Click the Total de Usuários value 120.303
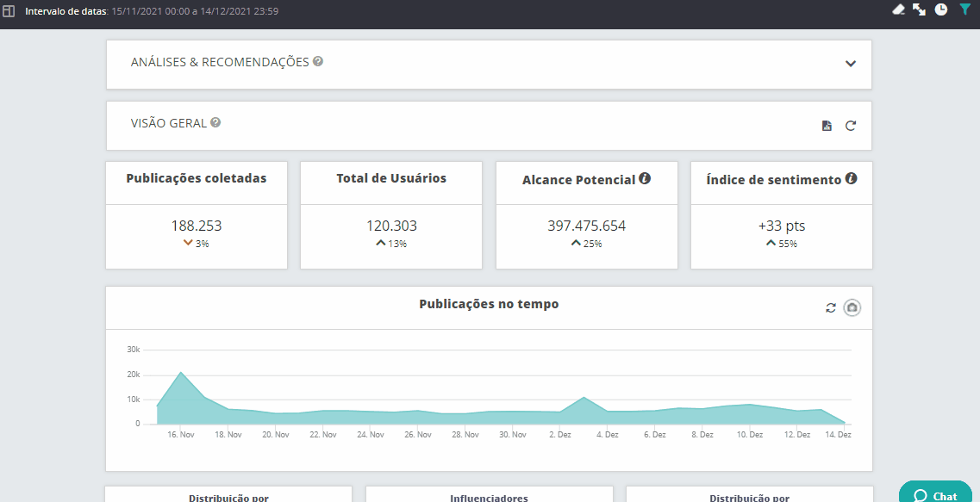 (x=391, y=226)
